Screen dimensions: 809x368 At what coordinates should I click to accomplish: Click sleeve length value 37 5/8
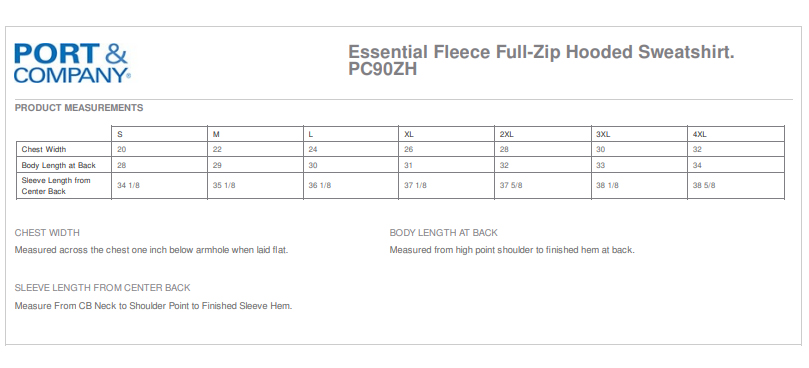coord(511,186)
